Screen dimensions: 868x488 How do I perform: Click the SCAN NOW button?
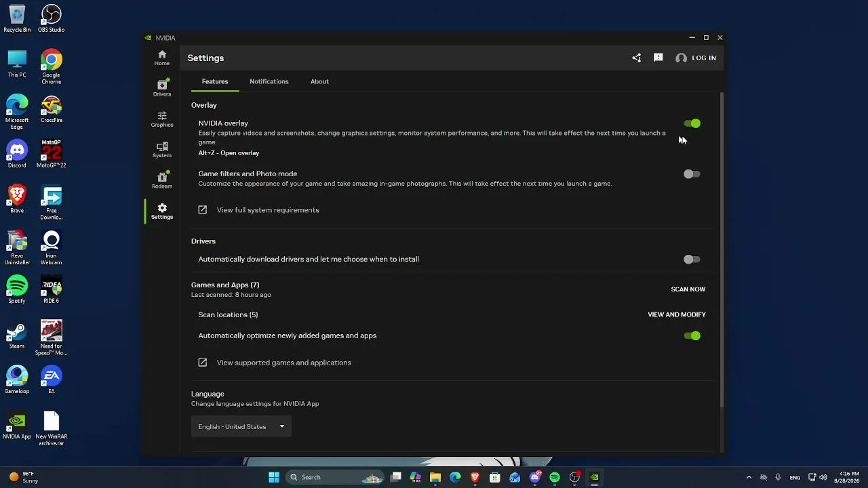point(688,289)
